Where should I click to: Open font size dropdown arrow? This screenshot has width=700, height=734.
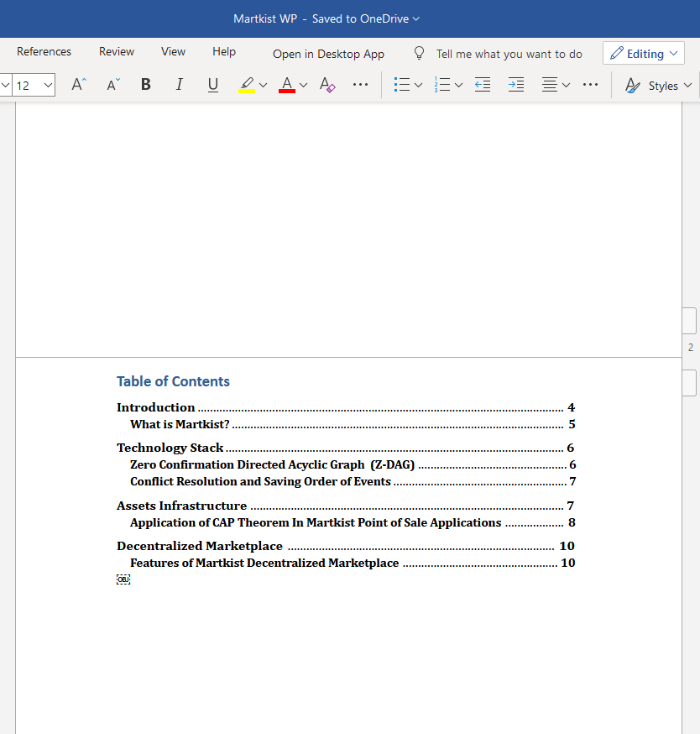coord(48,85)
